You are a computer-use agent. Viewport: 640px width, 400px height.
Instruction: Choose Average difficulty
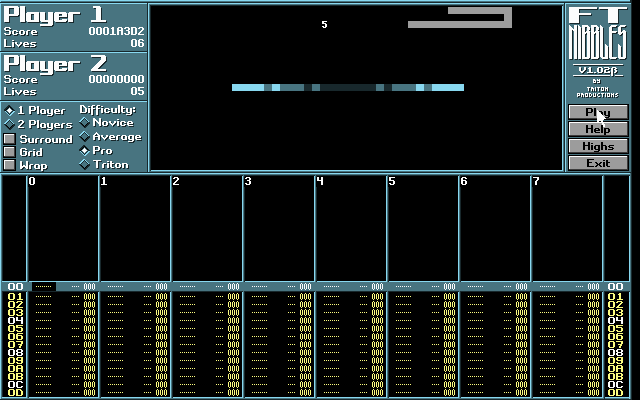[85, 137]
